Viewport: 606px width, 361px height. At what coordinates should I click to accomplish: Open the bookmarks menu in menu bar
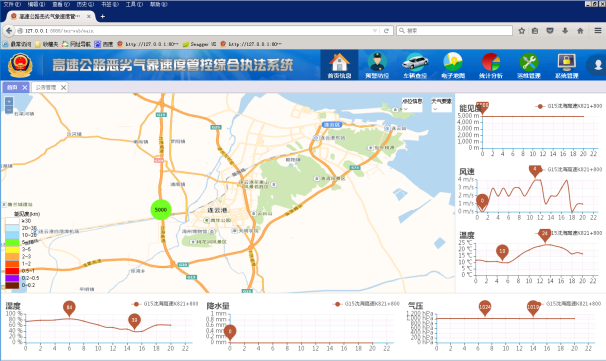(110, 4)
